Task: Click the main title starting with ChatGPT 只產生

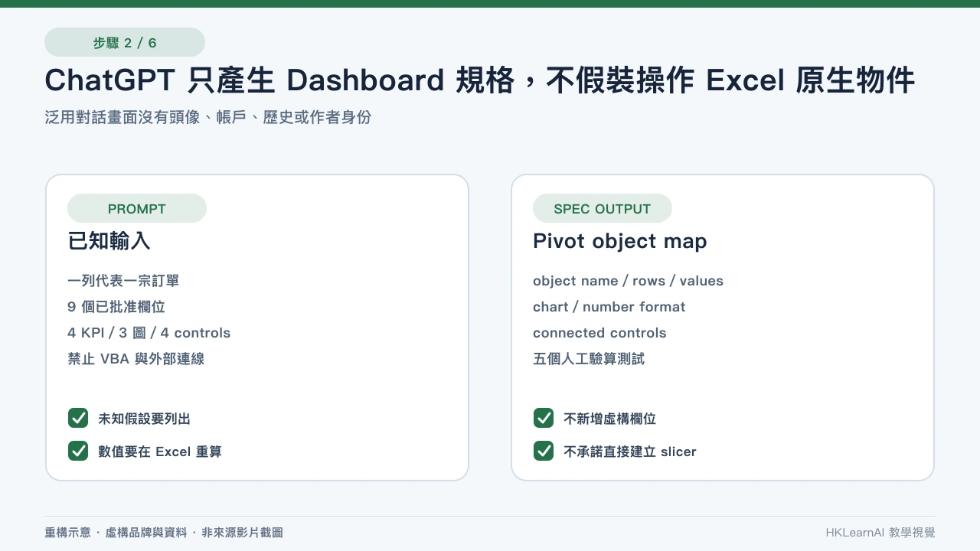Action: pyautogui.click(x=480, y=80)
